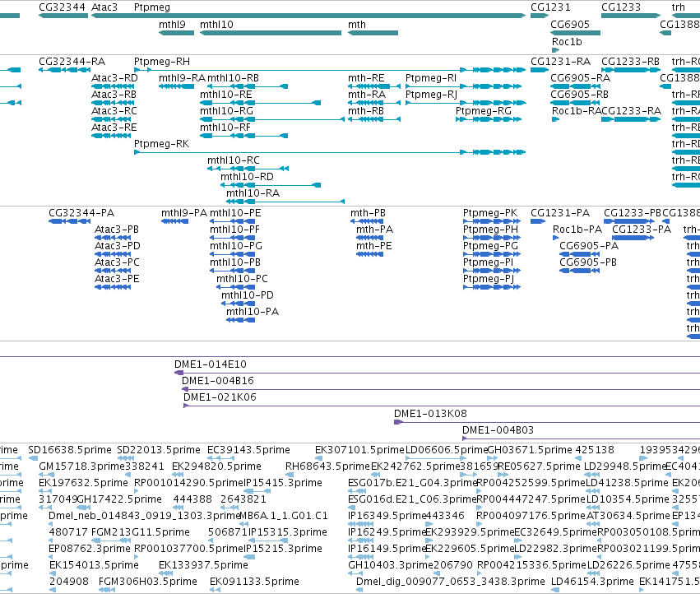Viewport: 700px width, 594px height.
Task: Click transcript Atac3-RE
Action: point(114,128)
